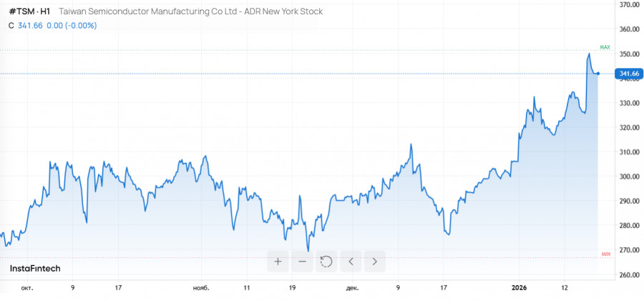Click the нояб. marker on time axis
Image resolution: width=644 pixels, height=301 pixels.
(201, 288)
